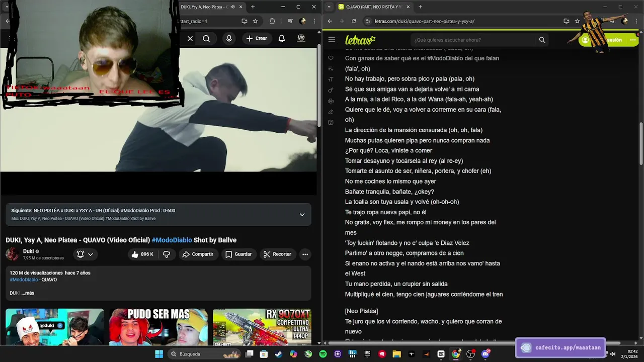Open extensions puzzle icon in YouTube window
644x362 pixels.
click(272, 21)
